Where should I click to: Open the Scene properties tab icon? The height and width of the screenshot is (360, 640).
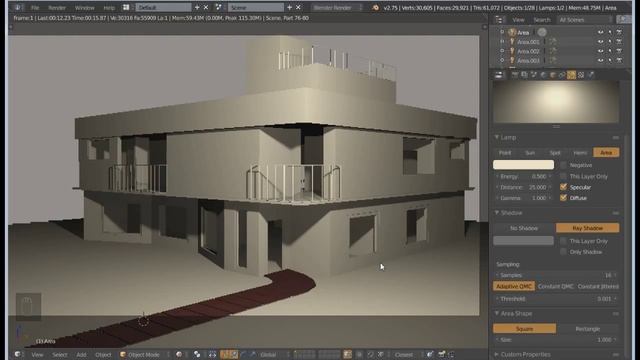(x=534, y=75)
